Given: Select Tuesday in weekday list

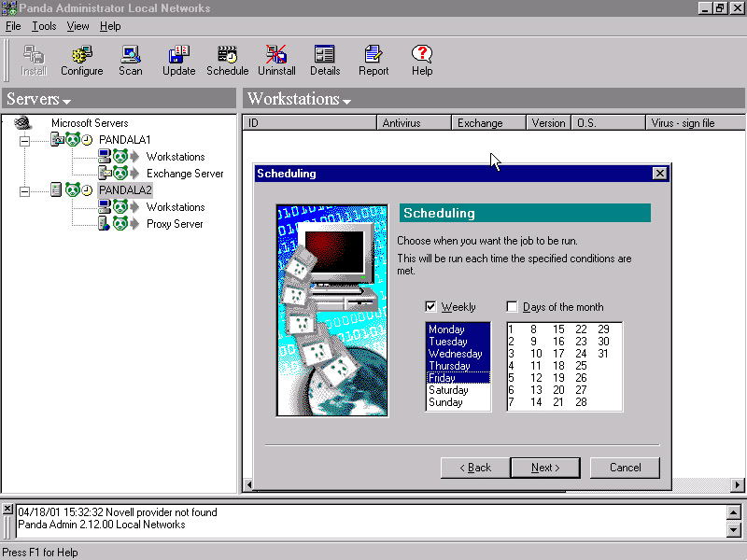Looking at the screenshot, I should tap(458, 342).
